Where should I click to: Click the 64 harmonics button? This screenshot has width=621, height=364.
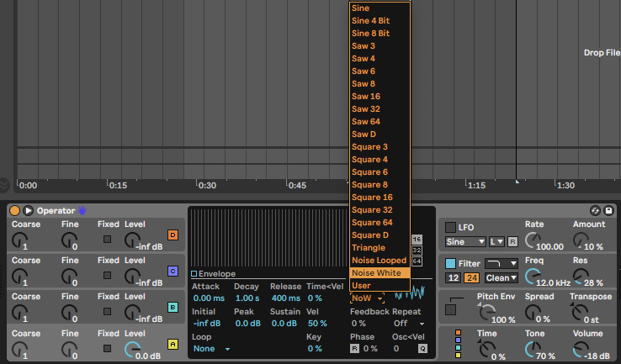click(x=417, y=261)
